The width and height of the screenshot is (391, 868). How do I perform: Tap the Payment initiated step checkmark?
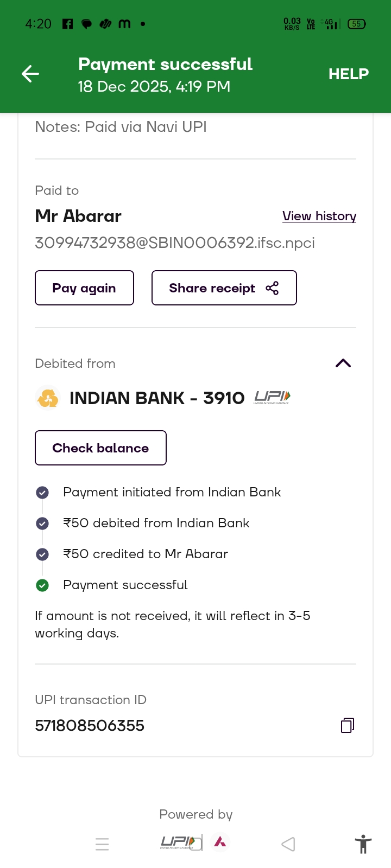pyautogui.click(x=42, y=493)
